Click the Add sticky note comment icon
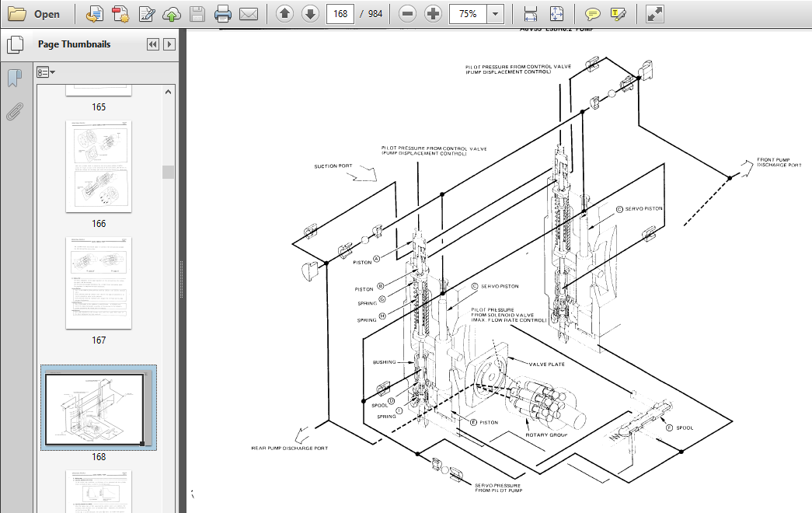Image resolution: width=812 pixels, height=513 pixels. point(592,14)
